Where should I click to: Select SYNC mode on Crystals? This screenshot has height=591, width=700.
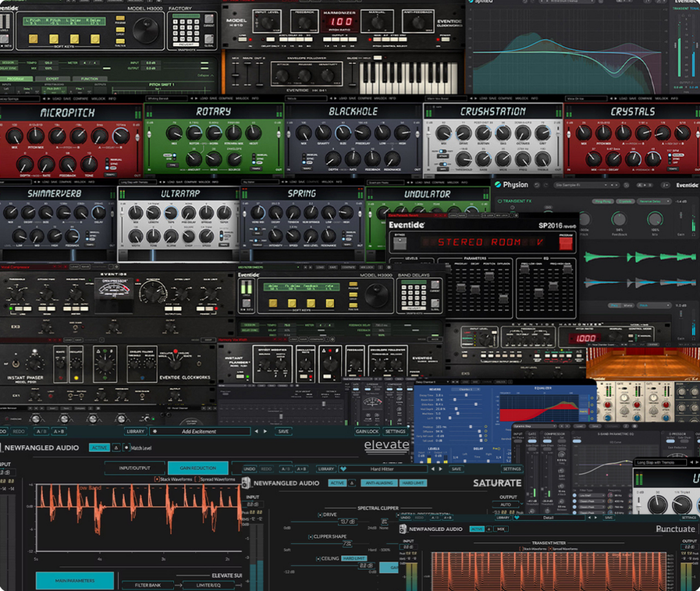pos(675,159)
